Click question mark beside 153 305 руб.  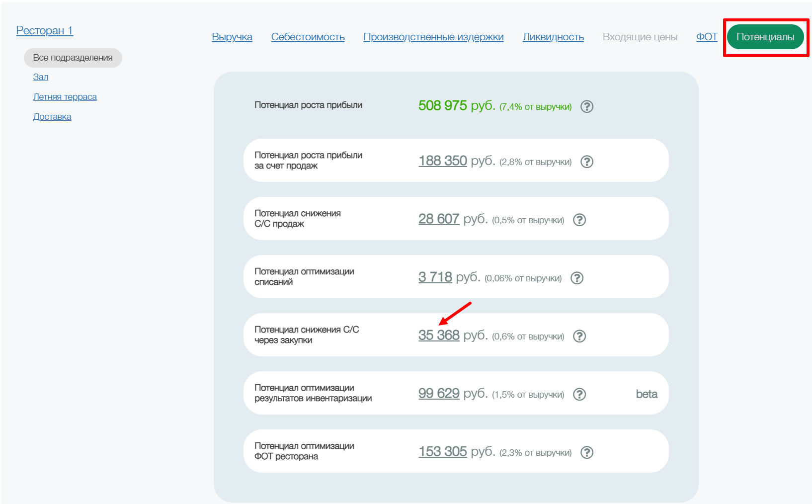587,452
